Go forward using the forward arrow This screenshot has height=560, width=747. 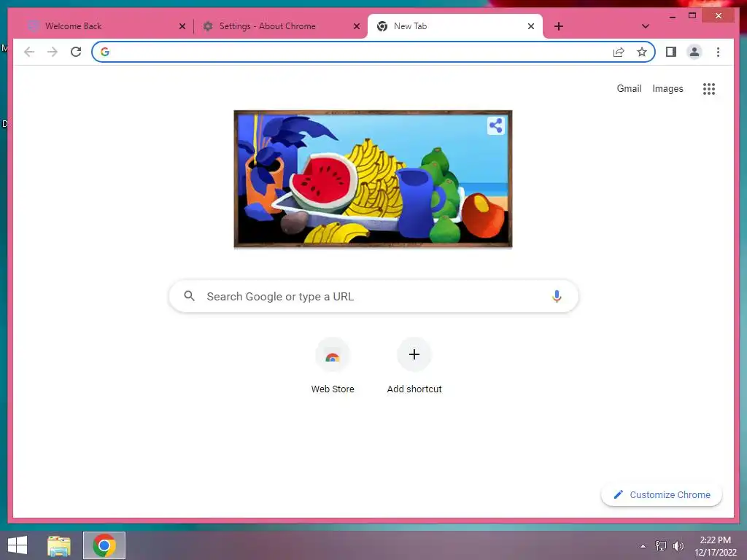point(53,52)
